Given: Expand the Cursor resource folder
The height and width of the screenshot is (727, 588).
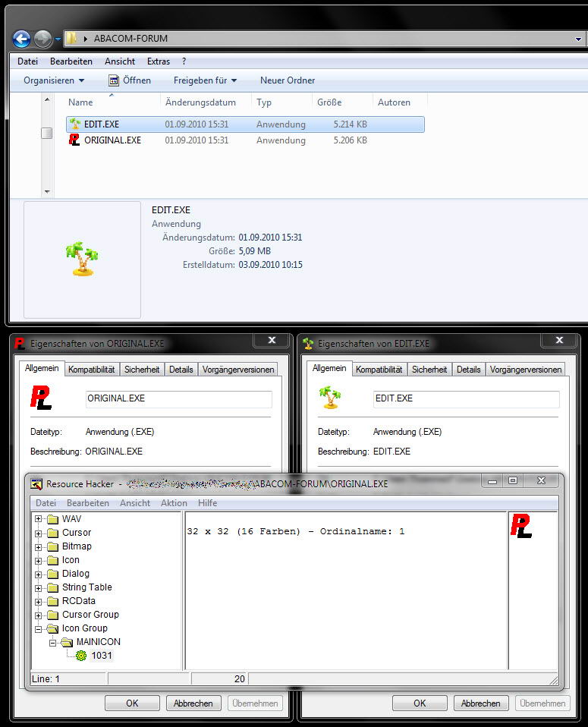Looking at the screenshot, I should pyautogui.click(x=39, y=533).
